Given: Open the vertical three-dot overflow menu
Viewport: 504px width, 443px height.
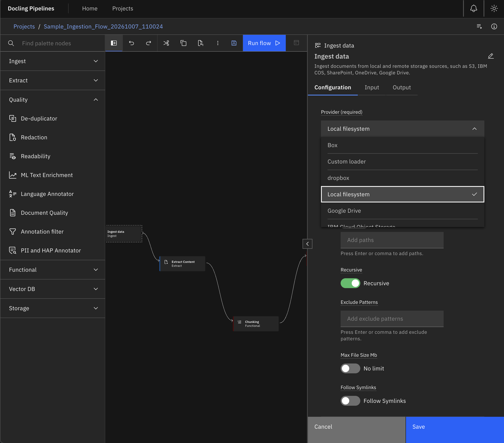Looking at the screenshot, I should (218, 43).
